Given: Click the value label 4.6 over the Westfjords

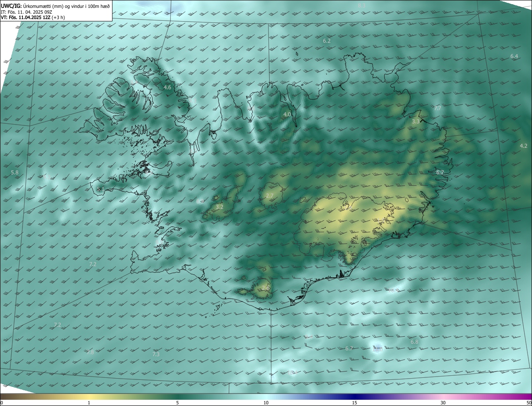Looking at the screenshot, I should tap(167, 88).
